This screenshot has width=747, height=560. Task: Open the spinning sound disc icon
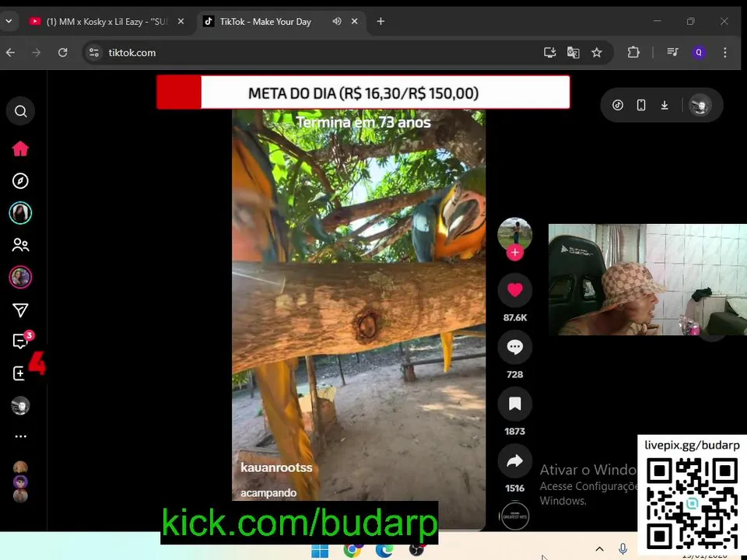point(515,516)
